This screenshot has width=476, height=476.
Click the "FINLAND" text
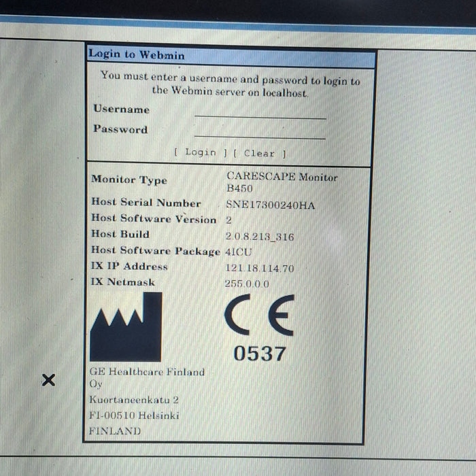(x=115, y=430)
